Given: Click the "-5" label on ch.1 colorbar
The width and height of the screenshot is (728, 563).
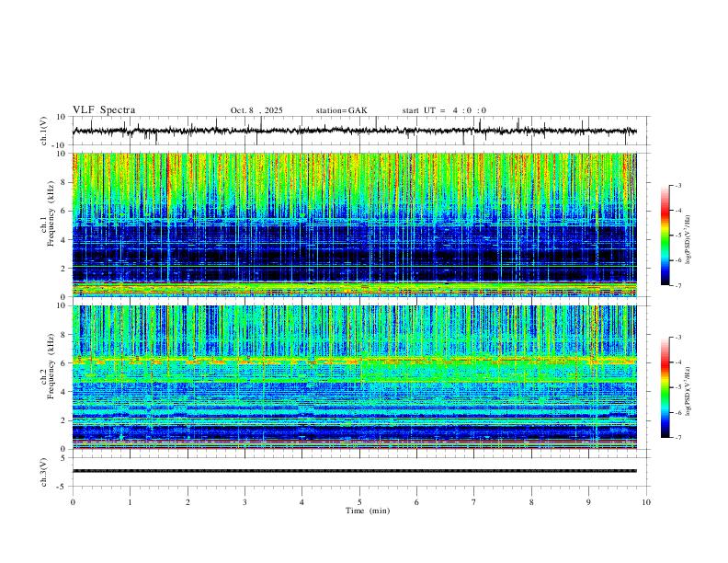Looking at the screenshot, I should (677, 236).
